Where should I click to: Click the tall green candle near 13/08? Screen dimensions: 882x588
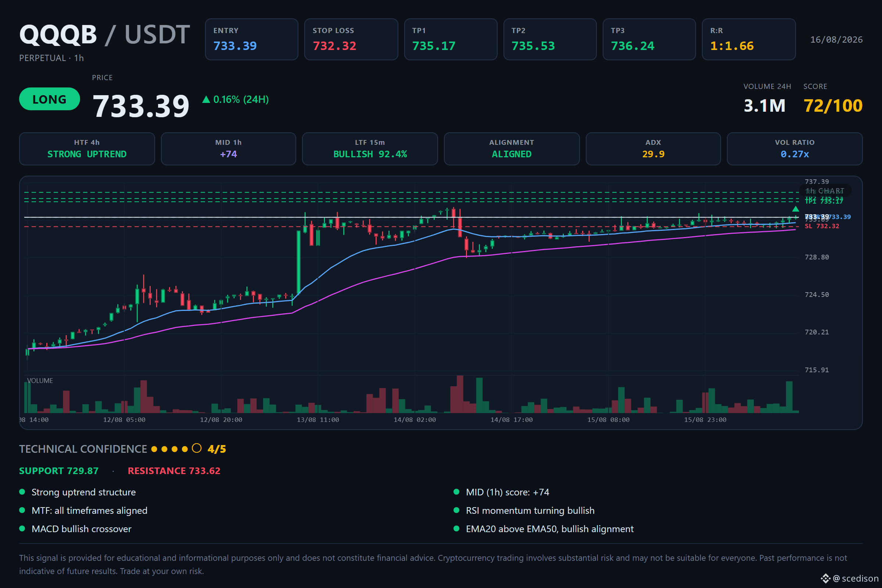pos(298,262)
